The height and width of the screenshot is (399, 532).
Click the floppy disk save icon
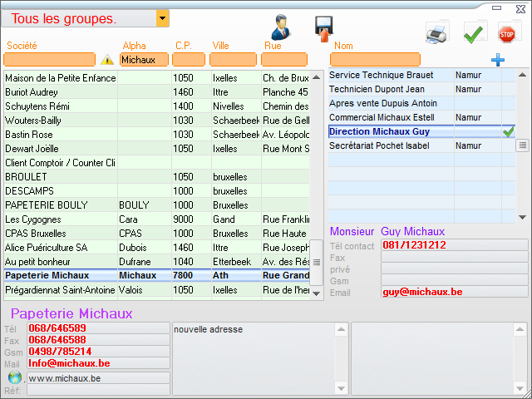(x=323, y=28)
